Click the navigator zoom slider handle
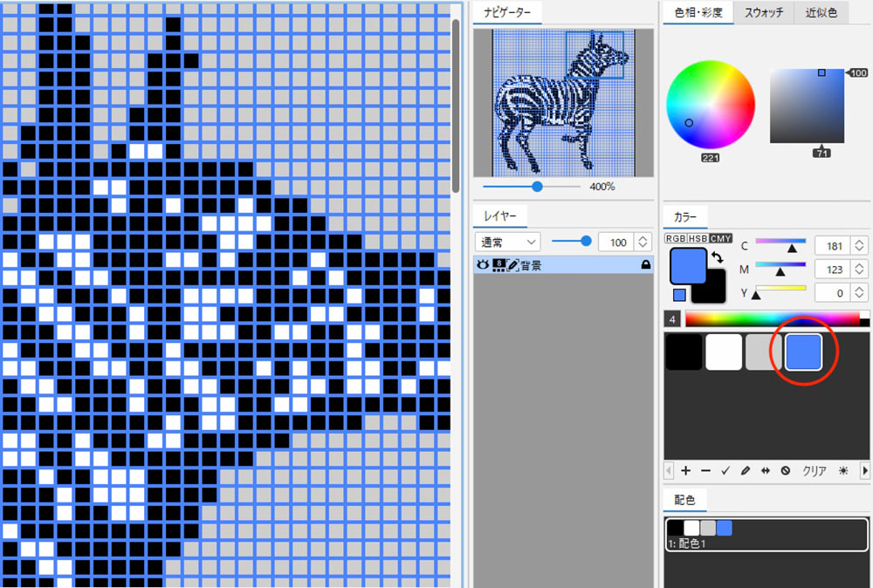Image resolution: width=873 pixels, height=588 pixels. [x=537, y=187]
